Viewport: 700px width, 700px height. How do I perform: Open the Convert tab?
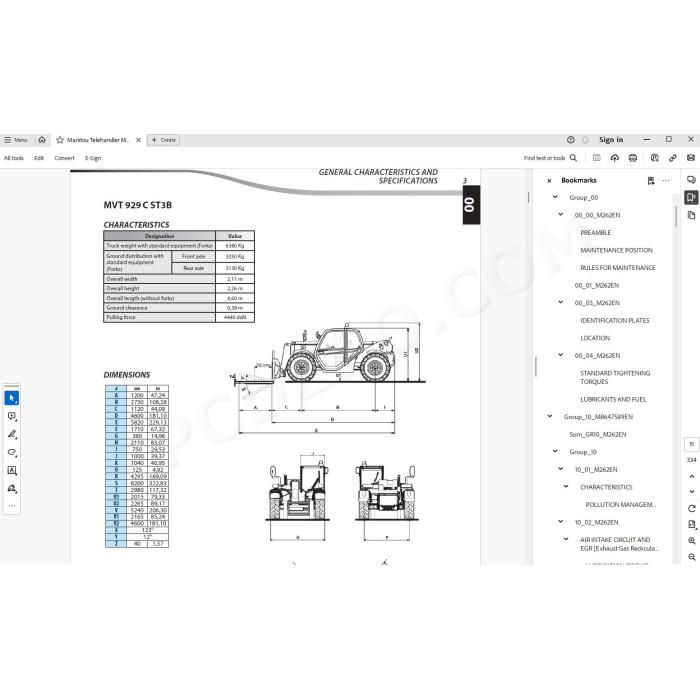64,158
